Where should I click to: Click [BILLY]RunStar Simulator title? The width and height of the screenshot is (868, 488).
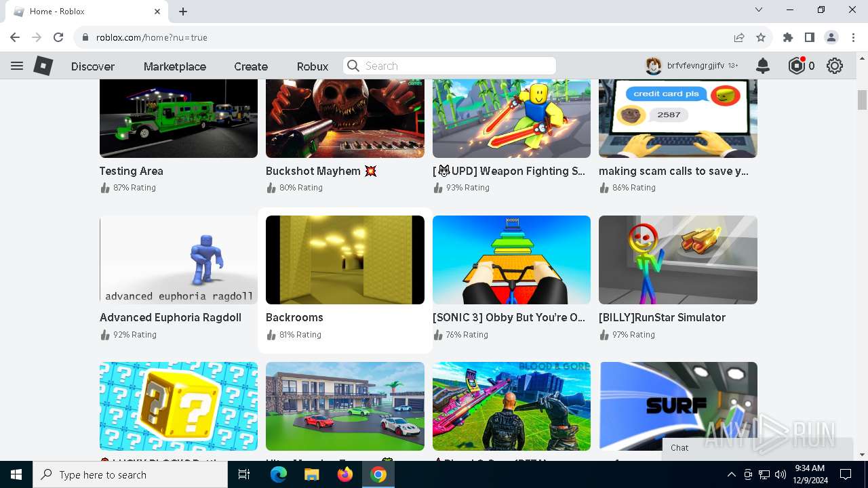click(662, 317)
